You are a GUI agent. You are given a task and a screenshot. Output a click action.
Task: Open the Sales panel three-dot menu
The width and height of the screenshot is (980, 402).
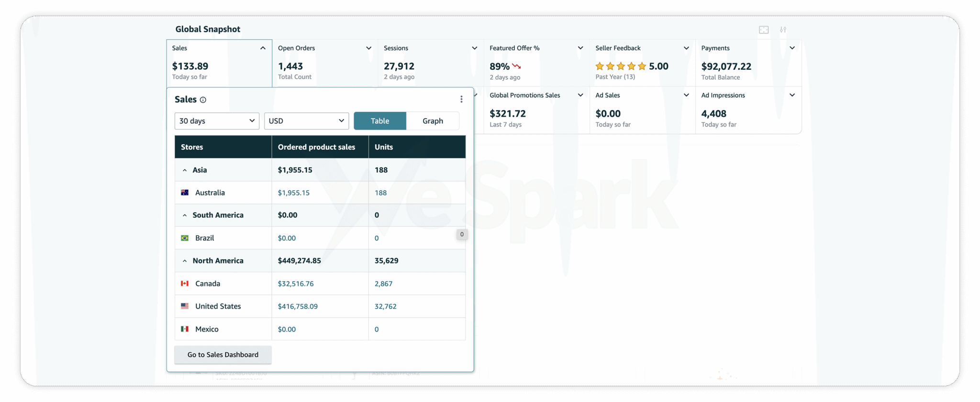461,99
